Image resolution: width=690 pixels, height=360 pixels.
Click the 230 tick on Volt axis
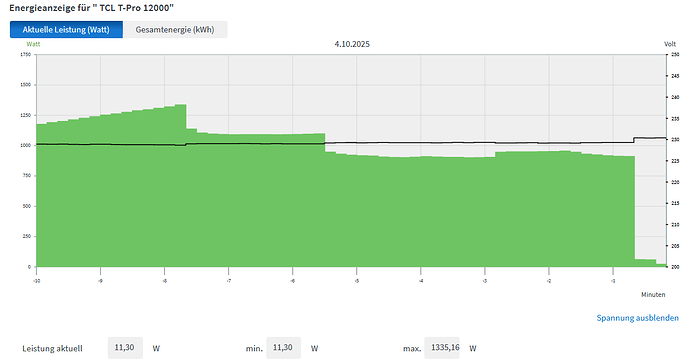pos(675,140)
